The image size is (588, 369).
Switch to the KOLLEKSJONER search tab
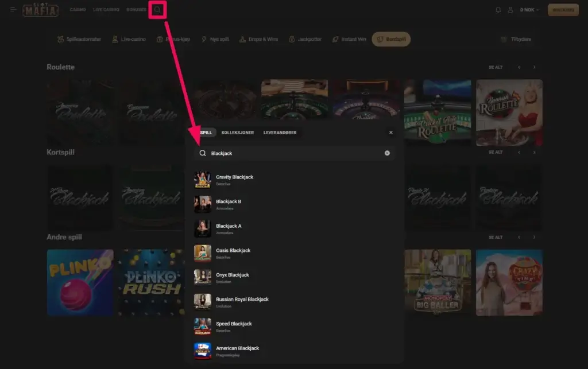237,133
